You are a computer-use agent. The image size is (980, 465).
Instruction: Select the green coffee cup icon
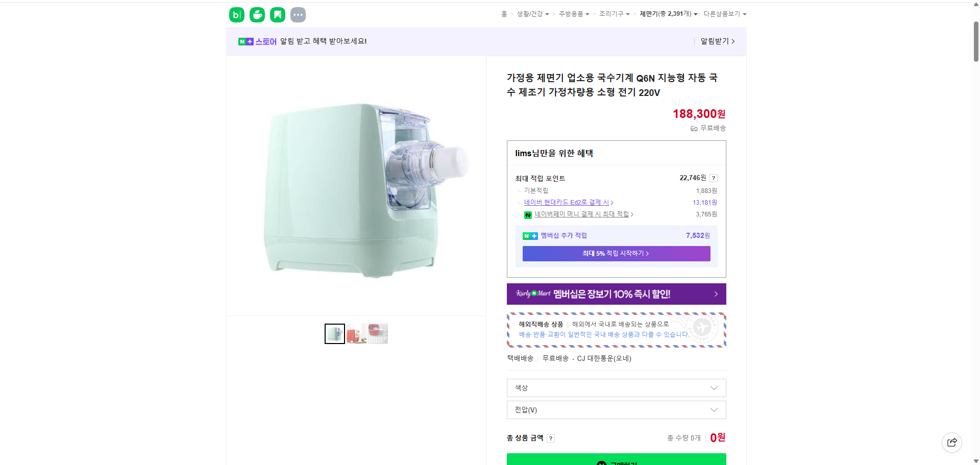257,14
